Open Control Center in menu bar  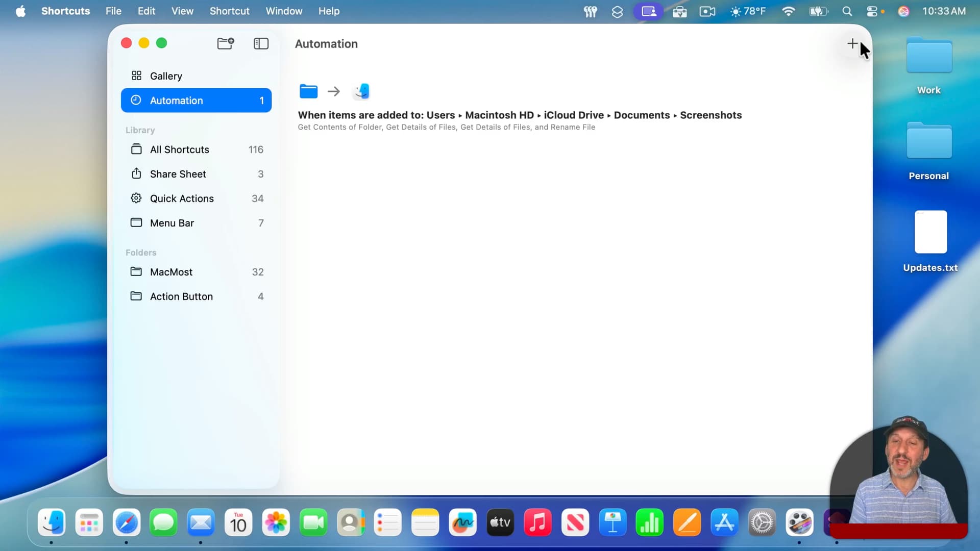(872, 11)
